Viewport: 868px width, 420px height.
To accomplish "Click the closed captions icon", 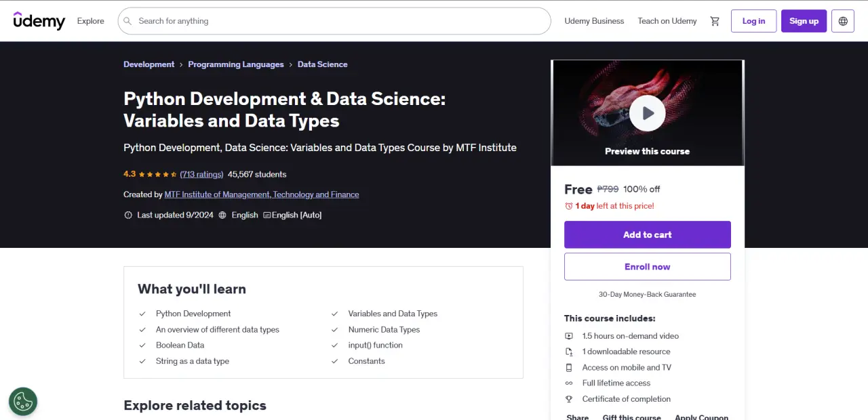I will pyautogui.click(x=267, y=215).
